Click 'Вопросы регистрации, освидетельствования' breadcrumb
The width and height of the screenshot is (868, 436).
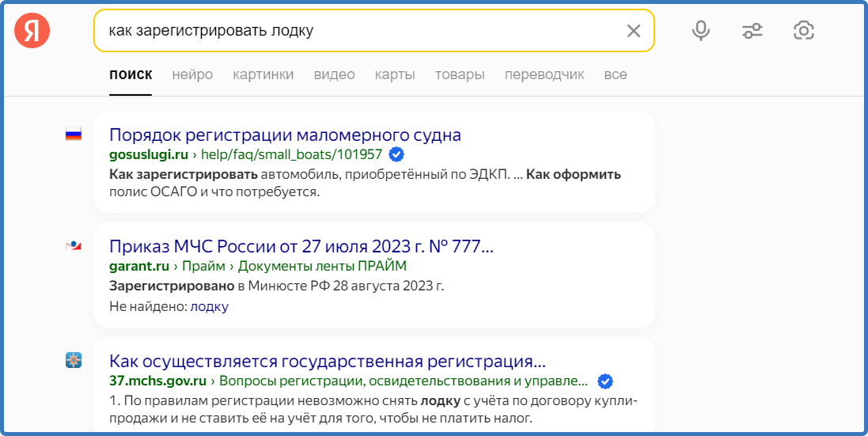pyautogui.click(x=404, y=381)
